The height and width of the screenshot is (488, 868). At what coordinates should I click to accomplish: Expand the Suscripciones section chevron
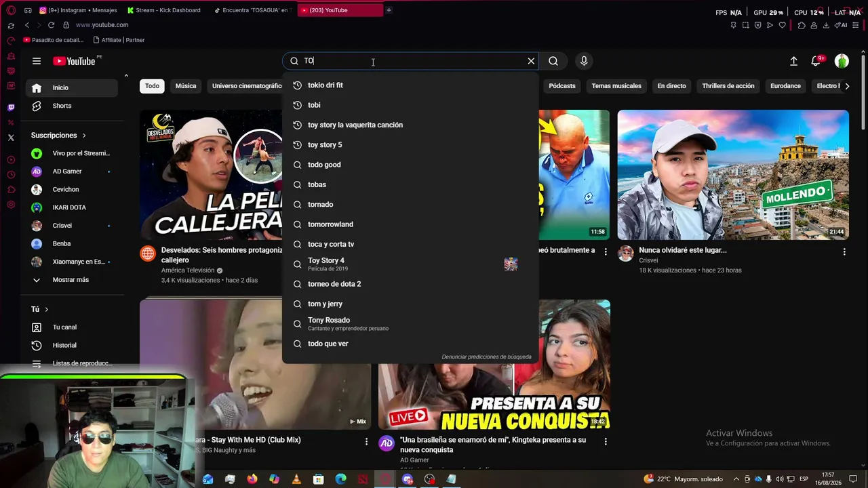pyautogui.click(x=83, y=136)
